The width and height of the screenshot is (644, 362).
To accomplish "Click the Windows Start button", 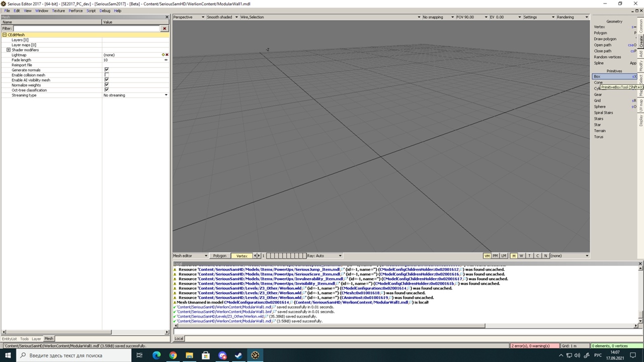I will tap(8, 355).
